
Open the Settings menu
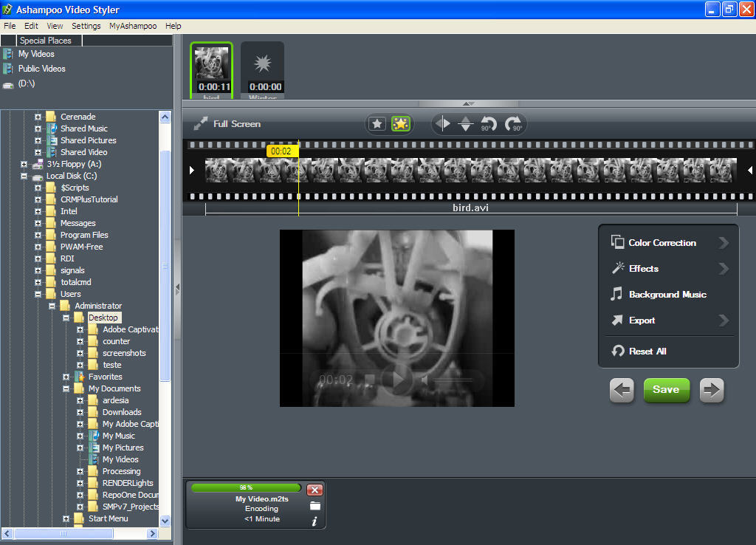pos(86,26)
